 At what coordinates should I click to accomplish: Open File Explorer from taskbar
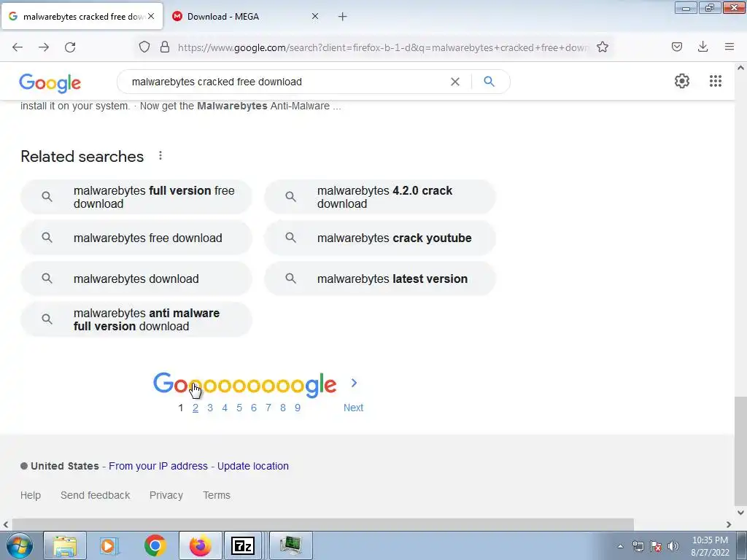[65, 545]
